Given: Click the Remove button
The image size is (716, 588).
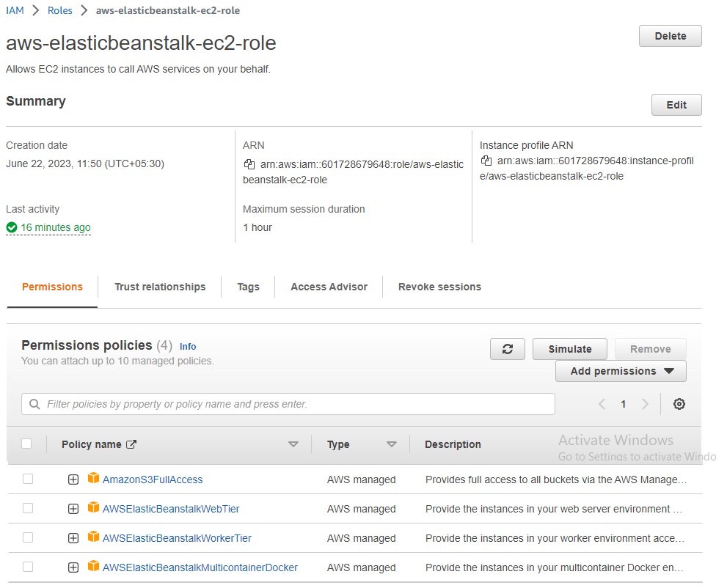Looking at the screenshot, I should coord(650,349).
